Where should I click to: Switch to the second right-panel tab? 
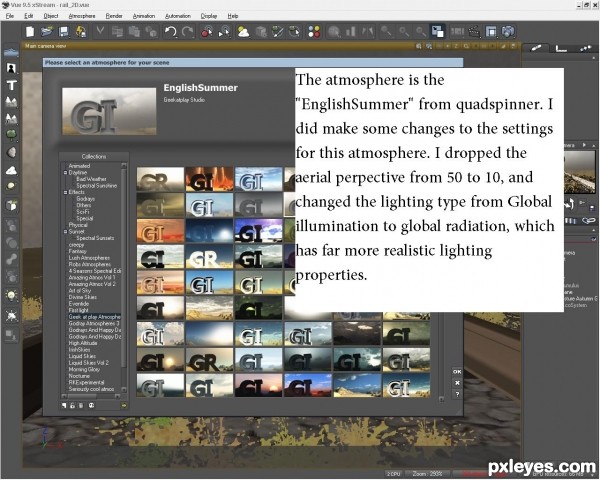(x=561, y=48)
